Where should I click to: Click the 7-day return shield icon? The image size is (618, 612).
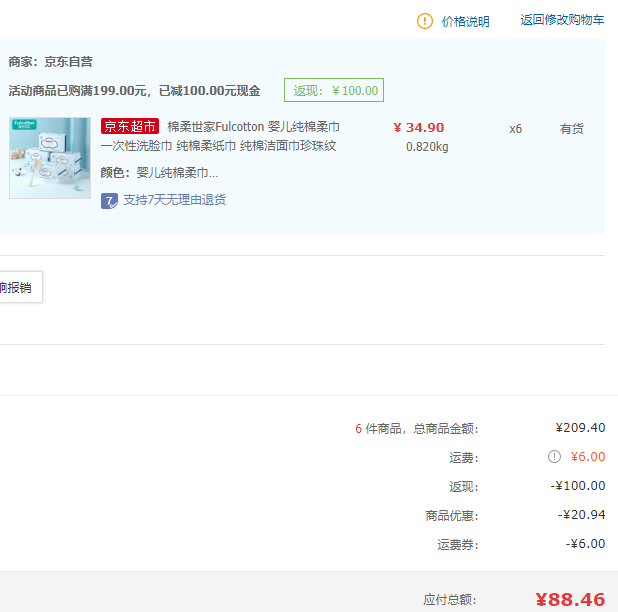tap(109, 201)
